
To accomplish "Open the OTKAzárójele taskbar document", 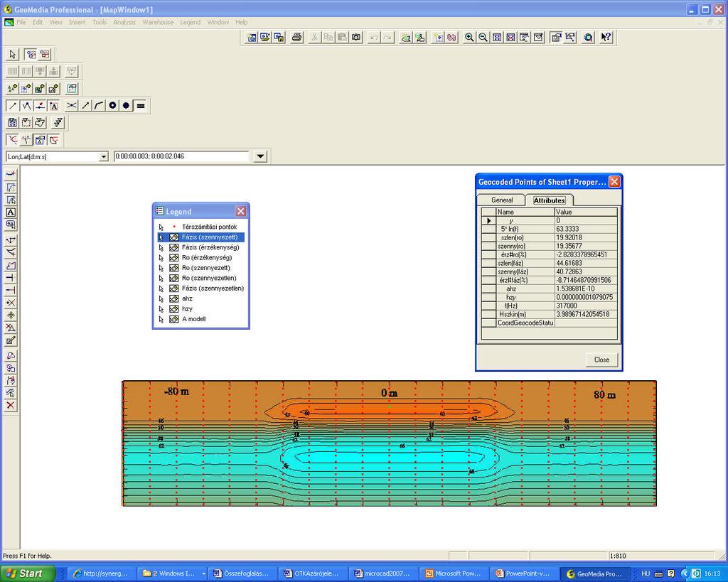I will point(313,573).
